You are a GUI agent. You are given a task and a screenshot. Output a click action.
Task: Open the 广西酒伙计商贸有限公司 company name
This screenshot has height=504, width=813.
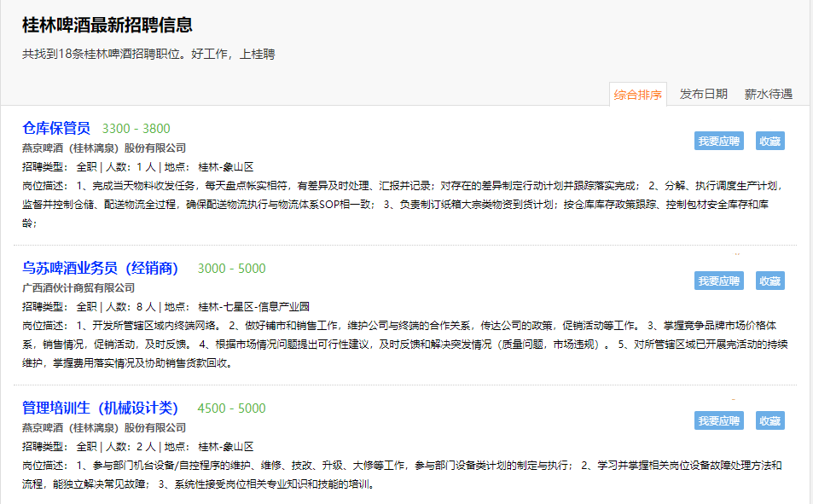(78, 288)
